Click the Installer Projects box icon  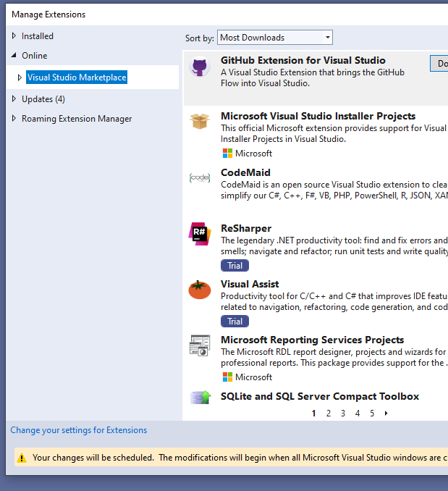200,122
